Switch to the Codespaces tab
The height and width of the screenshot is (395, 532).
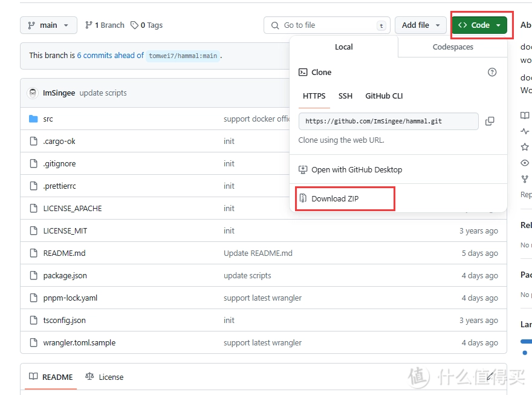click(453, 47)
